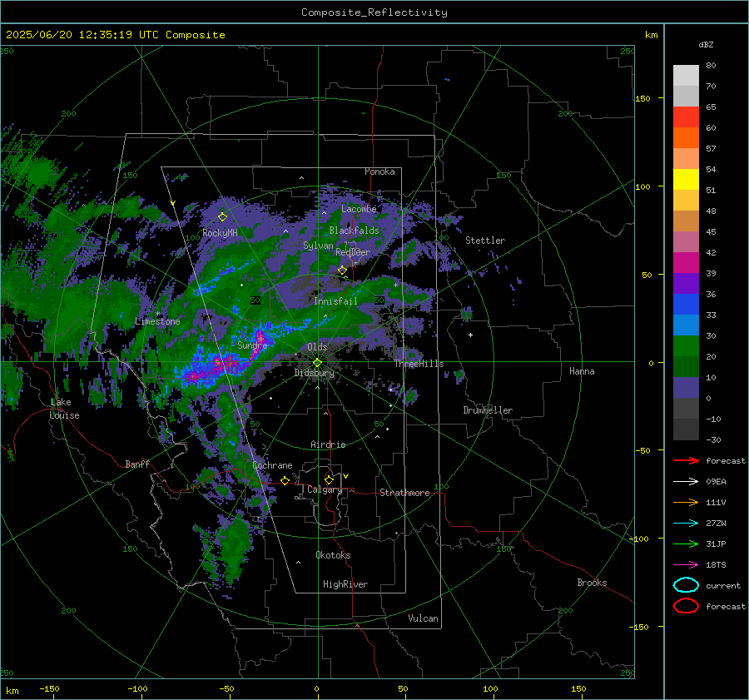Click the Drumheller label

pos(488,410)
